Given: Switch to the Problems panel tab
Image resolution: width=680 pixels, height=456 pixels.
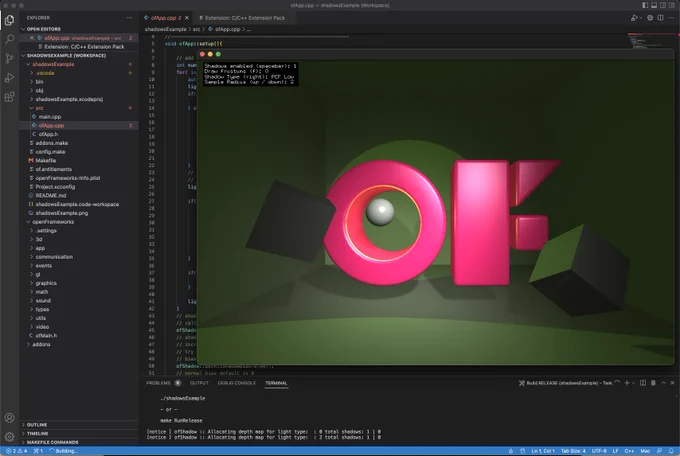Looking at the screenshot, I should 158,383.
